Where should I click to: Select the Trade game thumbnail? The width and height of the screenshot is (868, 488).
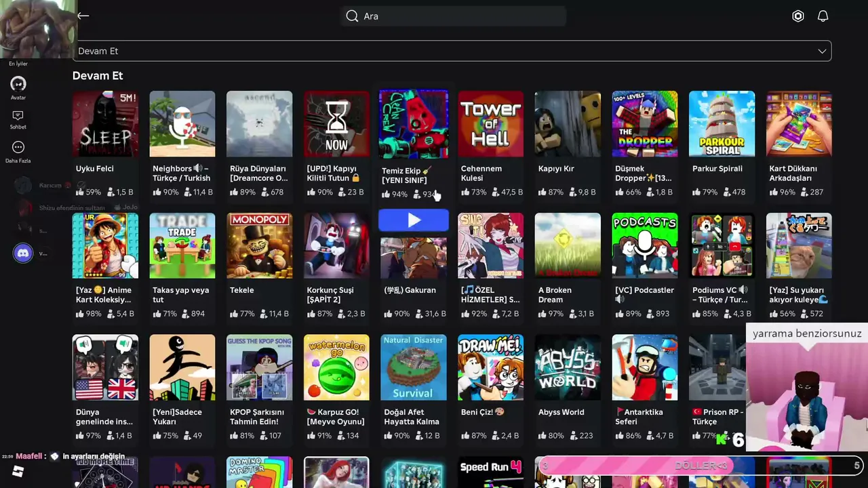(182, 246)
